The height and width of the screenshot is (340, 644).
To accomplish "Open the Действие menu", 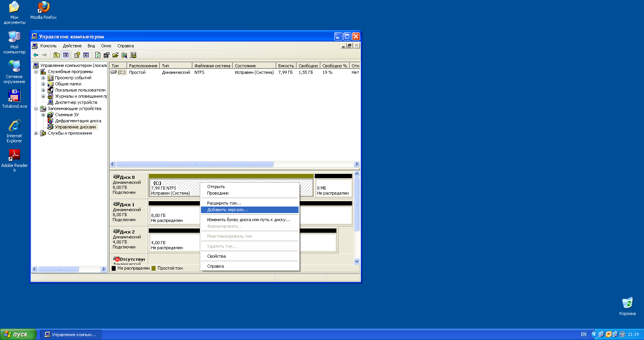I will (72, 46).
